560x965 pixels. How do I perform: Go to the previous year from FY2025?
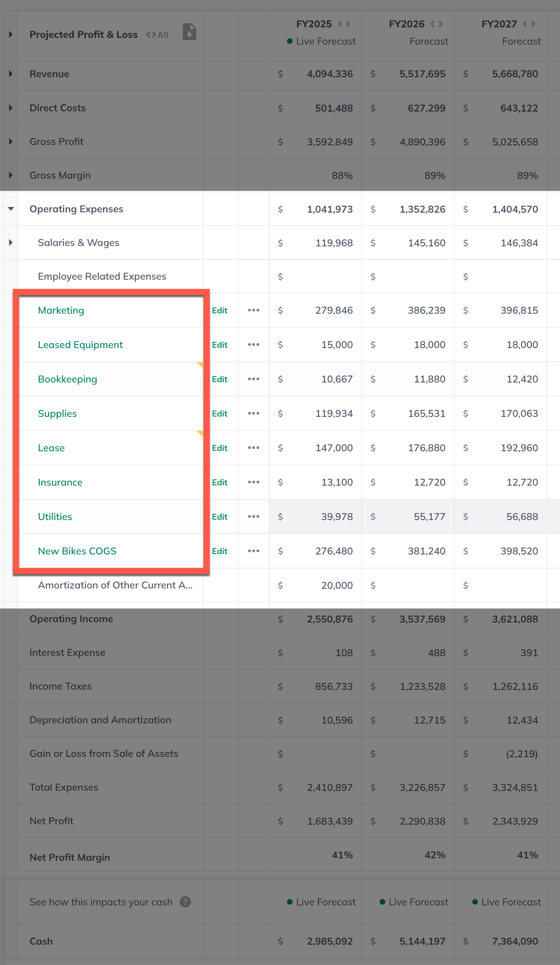click(x=340, y=24)
